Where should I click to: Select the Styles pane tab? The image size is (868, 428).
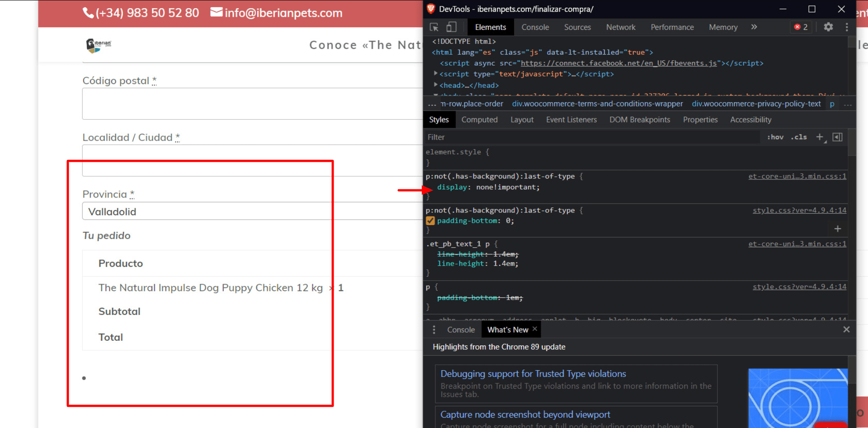coord(439,120)
